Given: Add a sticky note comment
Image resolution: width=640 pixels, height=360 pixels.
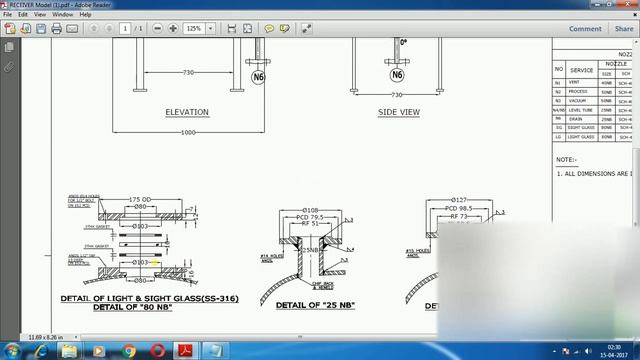Looking at the screenshot, I should 269,29.
